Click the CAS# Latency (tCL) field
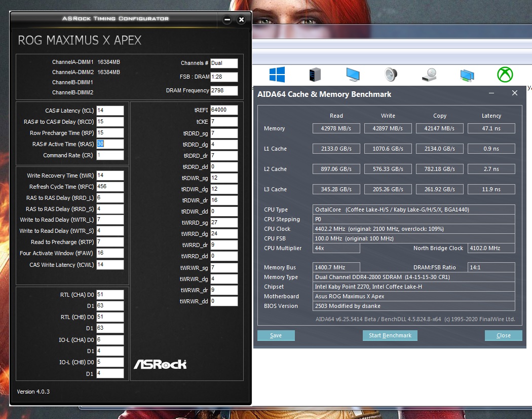 tap(110, 111)
